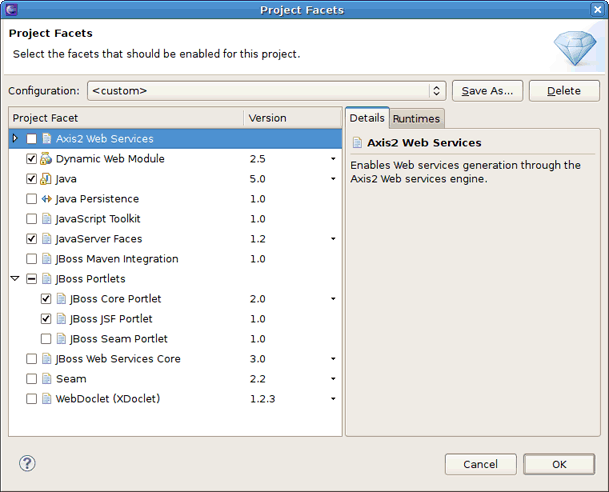The height and width of the screenshot is (492, 609).
Task: Enable the Axis2 Web Services checkbox
Action: point(31,139)
